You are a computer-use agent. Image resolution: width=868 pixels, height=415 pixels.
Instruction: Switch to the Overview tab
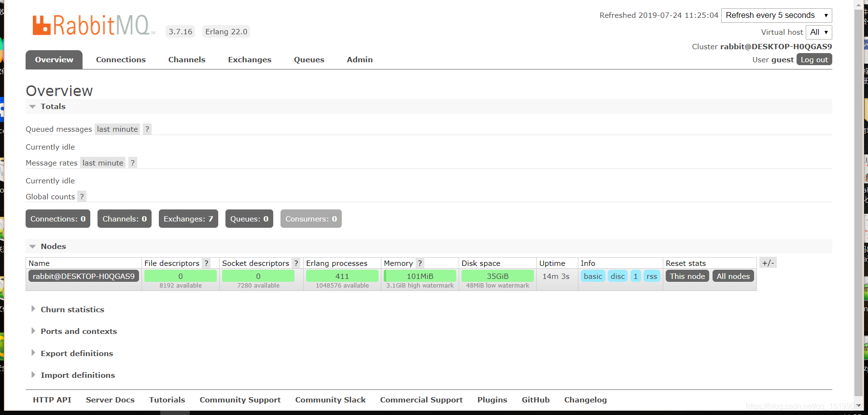(x=54, y=60)
